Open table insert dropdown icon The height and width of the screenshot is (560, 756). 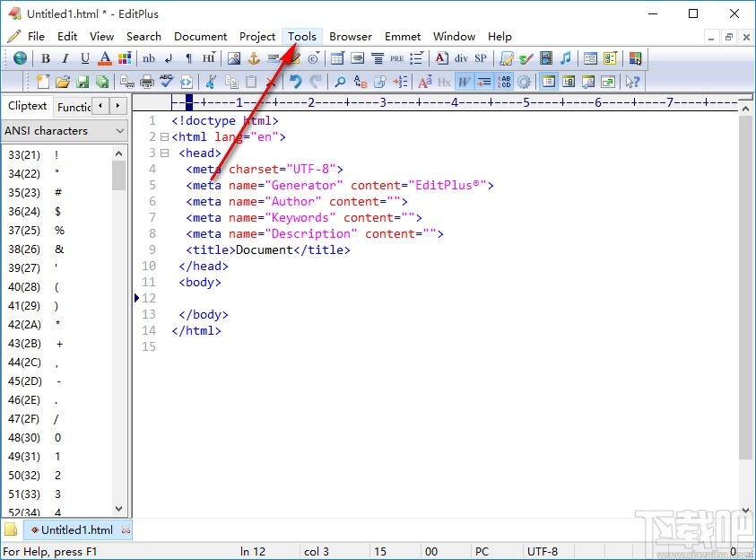tap(337, 58)
